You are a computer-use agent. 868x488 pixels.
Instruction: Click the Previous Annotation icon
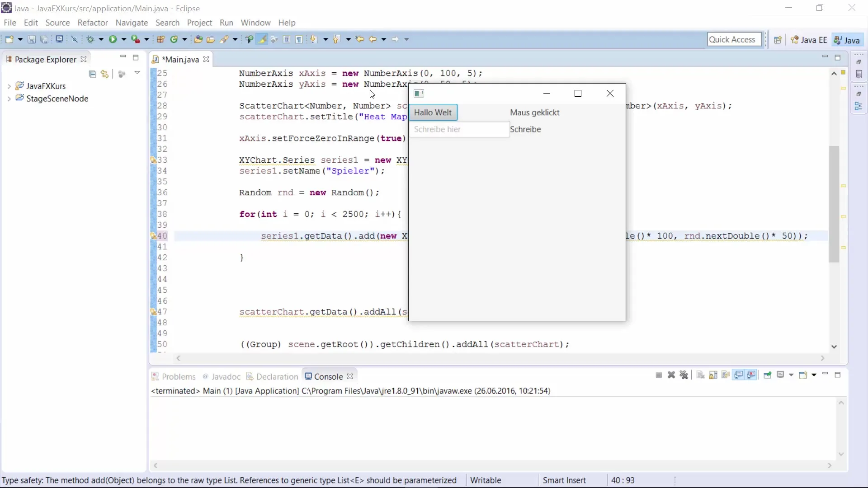click(336, 40)
